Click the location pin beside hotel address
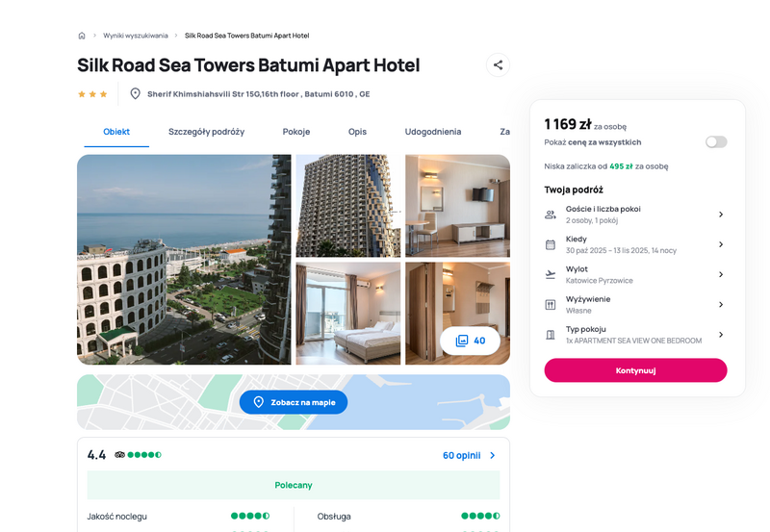This screenshot has height=532, width=770. click(135, 93)
